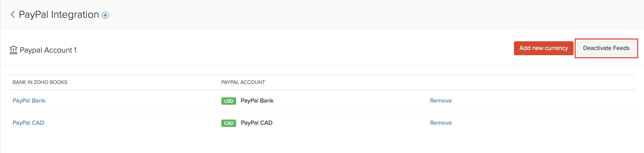Click inside the highlighted Deactivate Feeds area
The width and height of the screenshot is (644, 153).
pyautogui.click(x=606, y=48)
